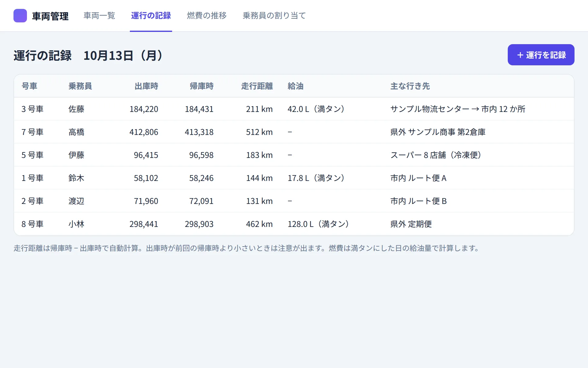
Task: Click departure odometer 184,220
Action: (x=144, y=109)
